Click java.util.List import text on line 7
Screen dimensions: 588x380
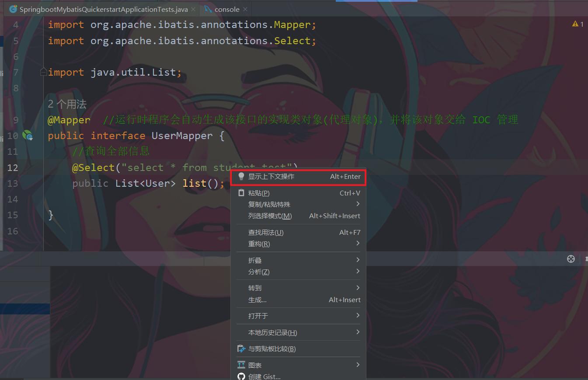point(133,72)
